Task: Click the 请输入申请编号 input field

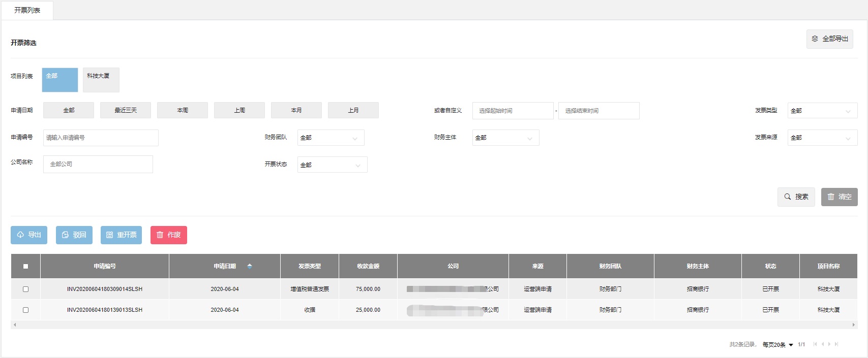Action: click(101, 138)
